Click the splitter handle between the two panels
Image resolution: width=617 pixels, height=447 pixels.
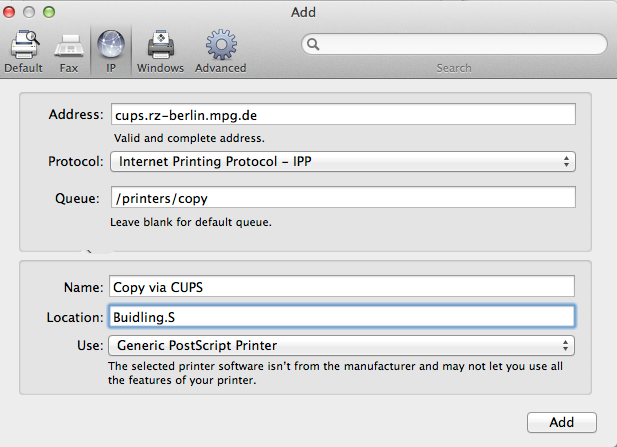tap(88, 252)
